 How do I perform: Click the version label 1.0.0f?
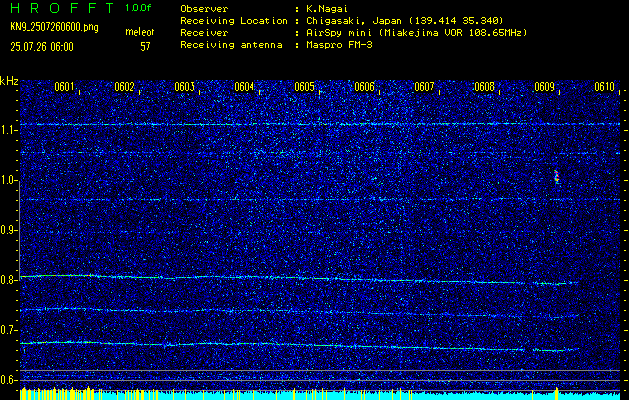[138, 8]
